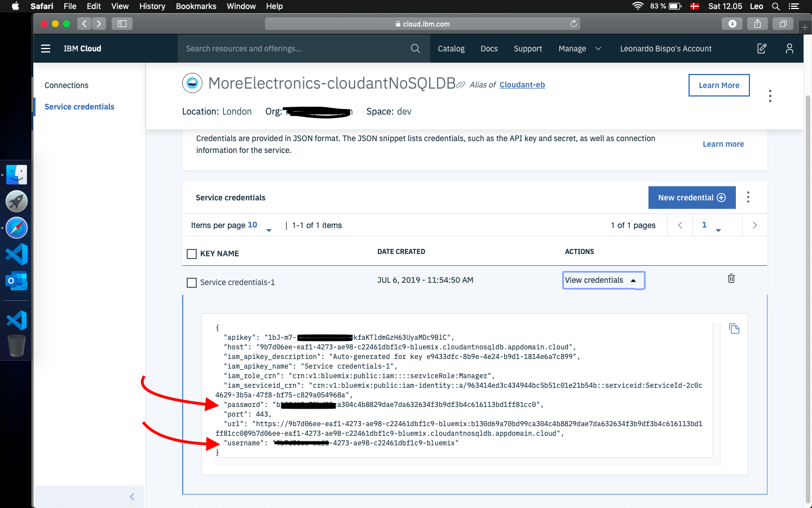Open a new Safari tab with plus
Screen dimensions: 812x508
[805, 27]
